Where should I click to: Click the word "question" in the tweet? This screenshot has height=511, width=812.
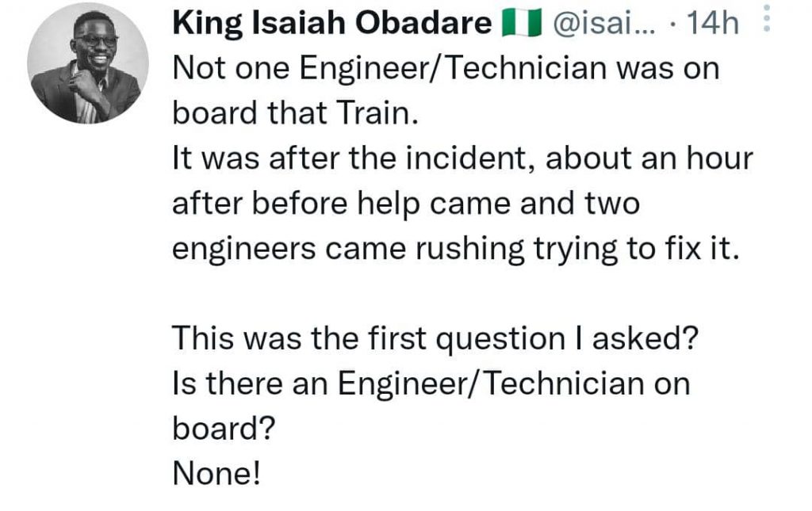point(500,339)
